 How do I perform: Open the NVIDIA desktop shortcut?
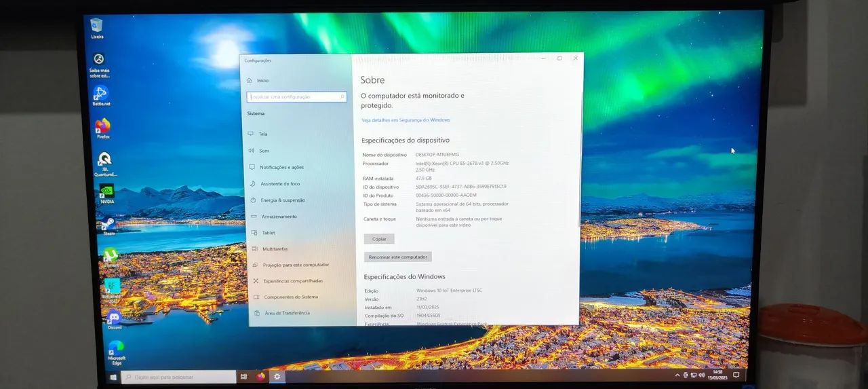(x=106, y=192)
